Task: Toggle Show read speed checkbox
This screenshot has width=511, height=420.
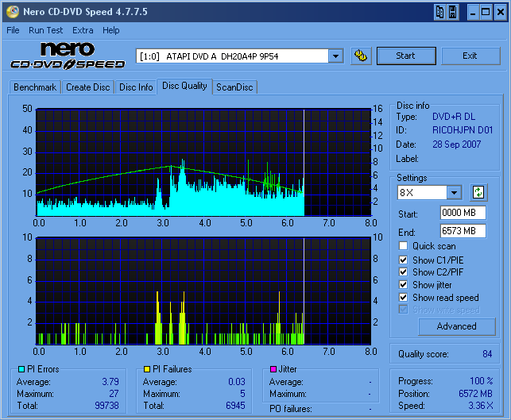Action: (x=403, y=297)
